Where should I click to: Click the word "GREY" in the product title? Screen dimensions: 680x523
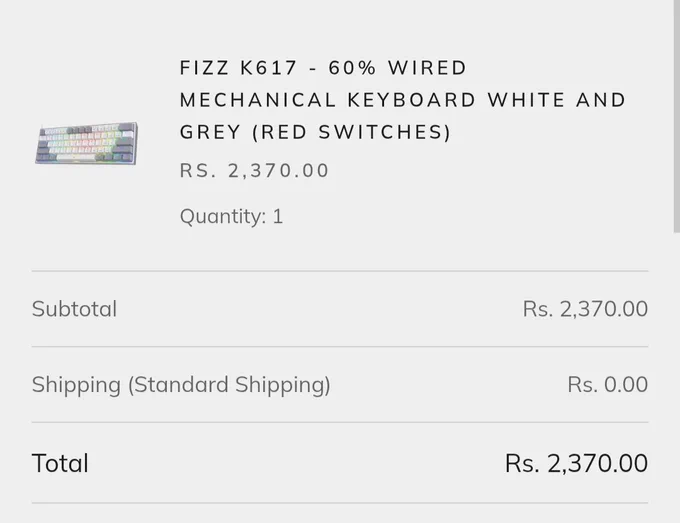[210, 132]
